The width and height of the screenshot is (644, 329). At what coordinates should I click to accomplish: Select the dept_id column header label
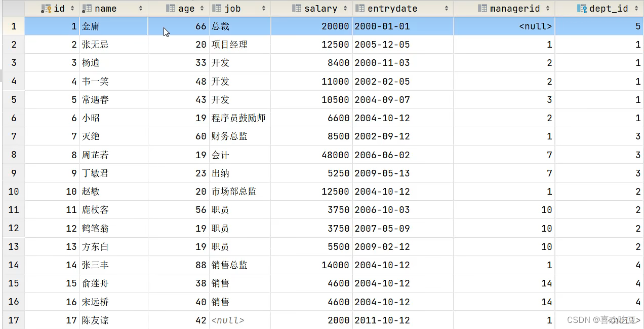point(609,9)
